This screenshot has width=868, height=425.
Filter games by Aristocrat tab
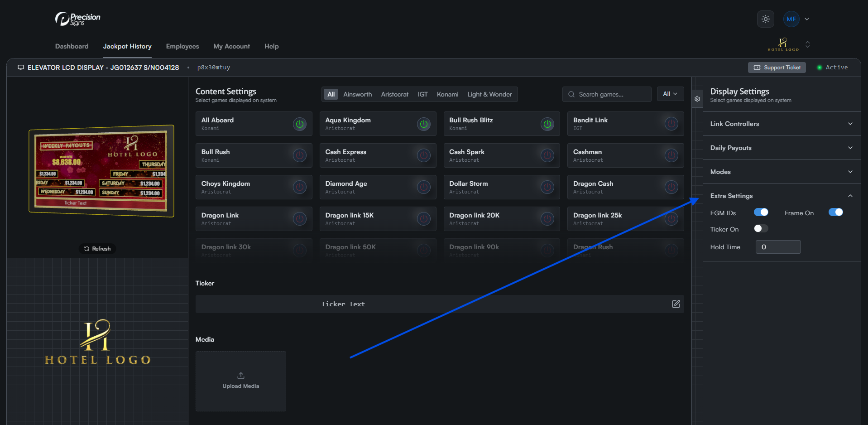pyautogui.click(x=394, y=94)
